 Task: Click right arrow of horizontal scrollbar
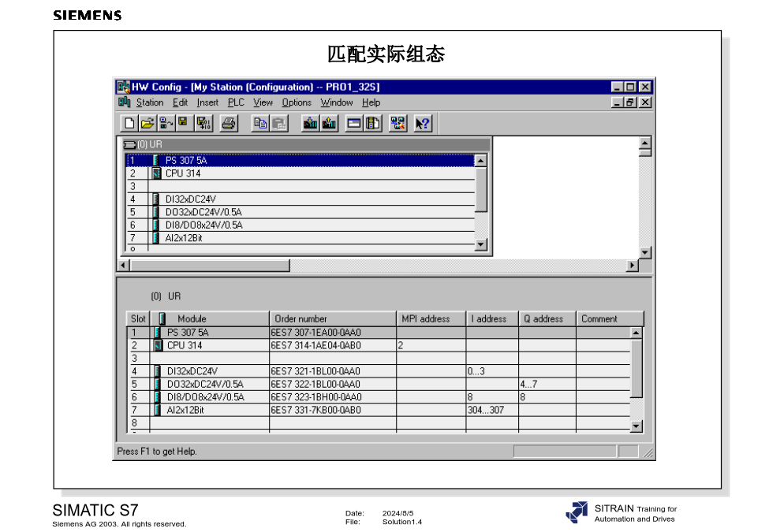(632, 266)
